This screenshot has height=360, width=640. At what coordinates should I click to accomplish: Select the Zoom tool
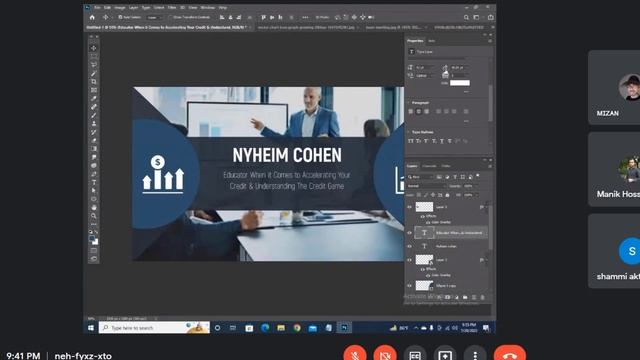point(93,216)
